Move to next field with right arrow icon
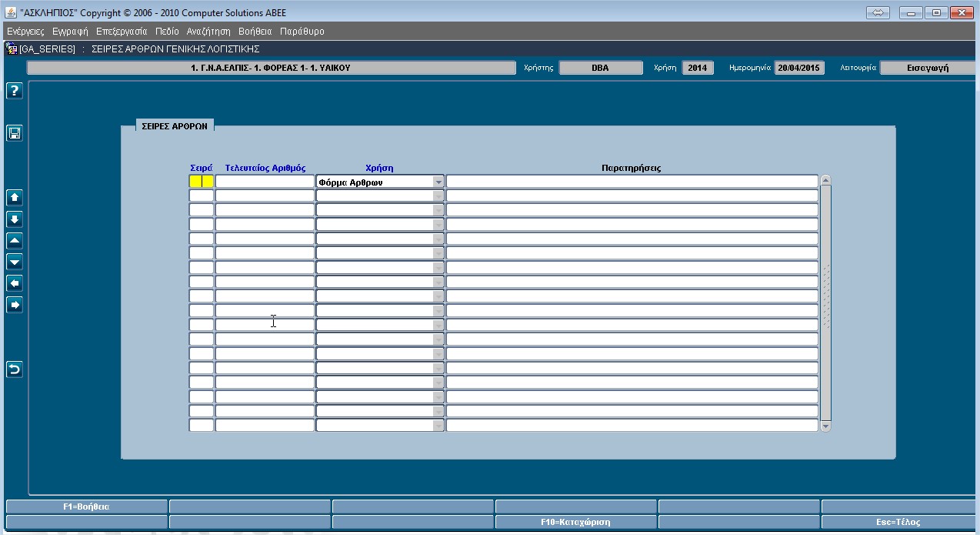The image size is (980, 535). coord(14,305)
